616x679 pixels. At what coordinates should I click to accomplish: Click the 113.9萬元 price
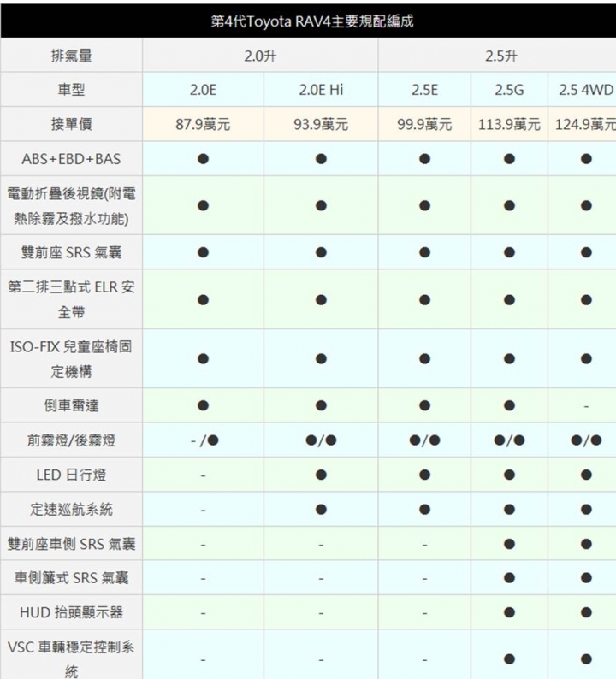tap(509, 125)
